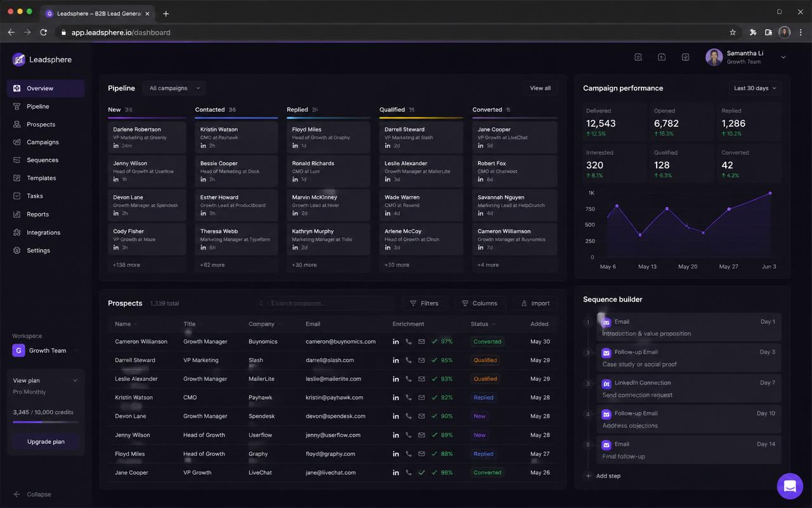Click cameron@buynomics.com email in the table
812x508 pixels.
(x=341, y=342)
